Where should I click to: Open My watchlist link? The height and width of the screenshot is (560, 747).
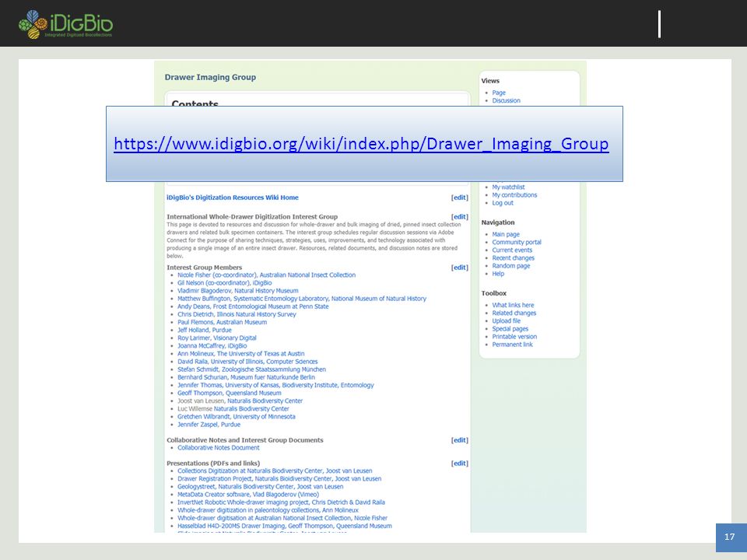coord(508,187)
